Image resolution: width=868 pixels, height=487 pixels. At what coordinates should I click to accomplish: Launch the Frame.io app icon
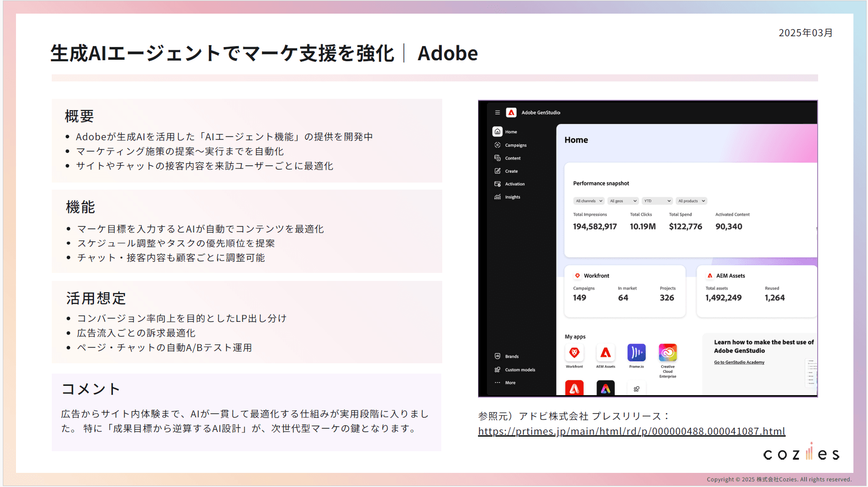637,352
